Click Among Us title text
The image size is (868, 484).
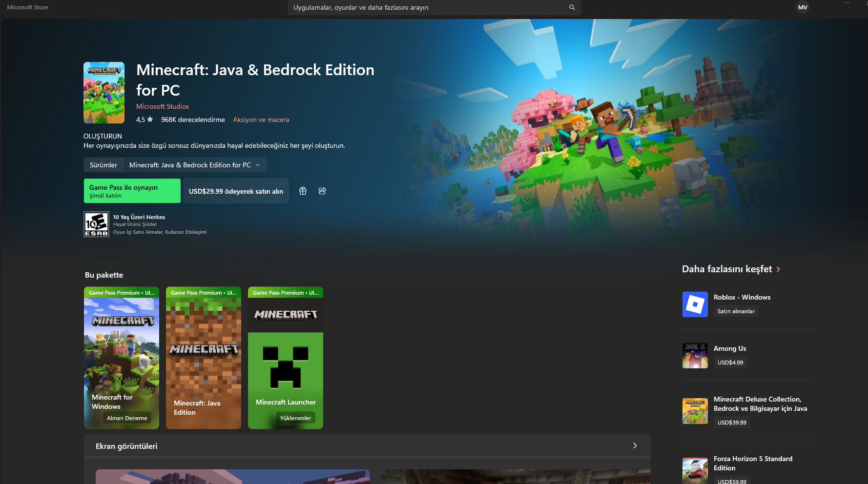[x=730, y=348]
